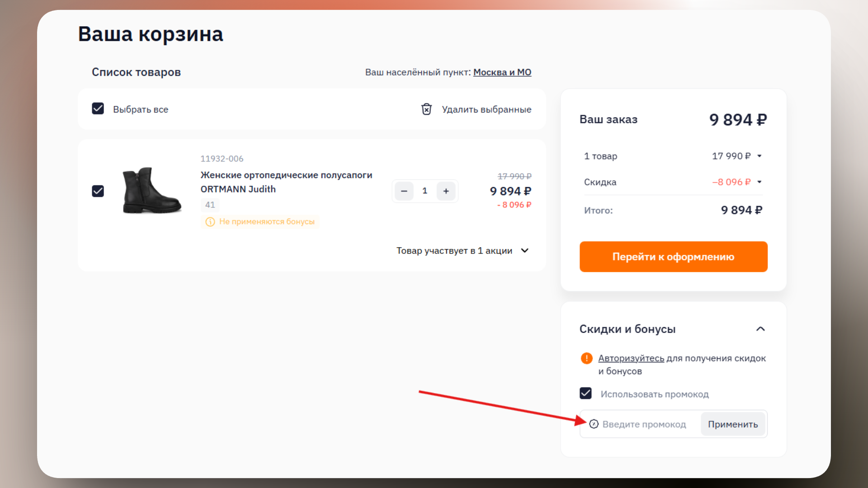The image size is (868, 488).
Task: Click the orange warning icon beside authorization notice
Action: click(x=586, y=358)
